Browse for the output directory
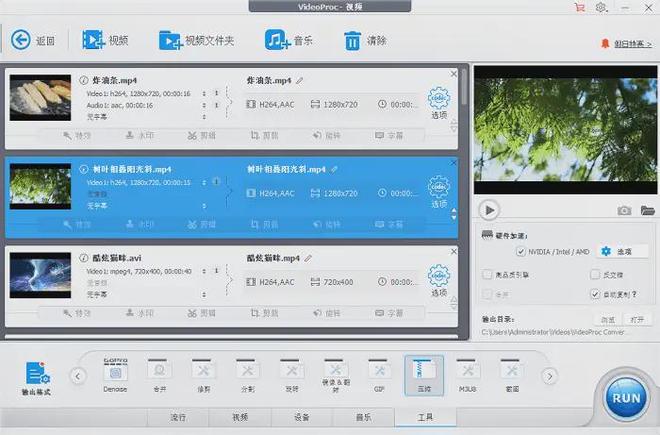This screenshot has height=435, width=660. 608,320
